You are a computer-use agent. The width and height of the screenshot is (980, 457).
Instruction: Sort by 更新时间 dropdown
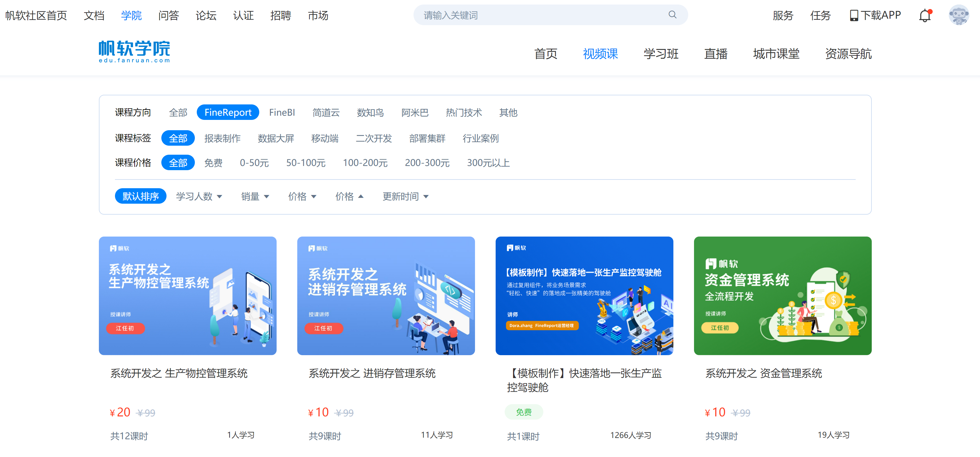coord(405,197)
